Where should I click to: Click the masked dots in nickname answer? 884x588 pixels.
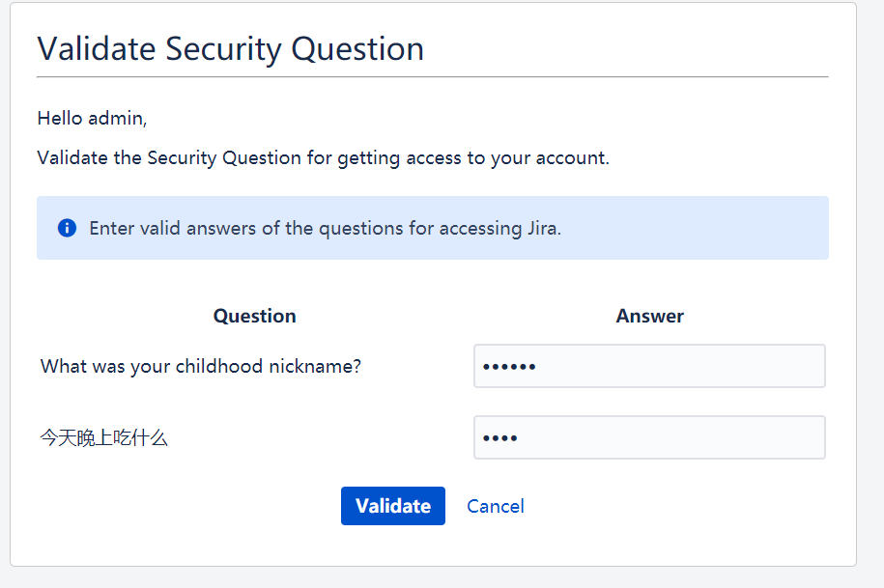[x=509, y=367]
